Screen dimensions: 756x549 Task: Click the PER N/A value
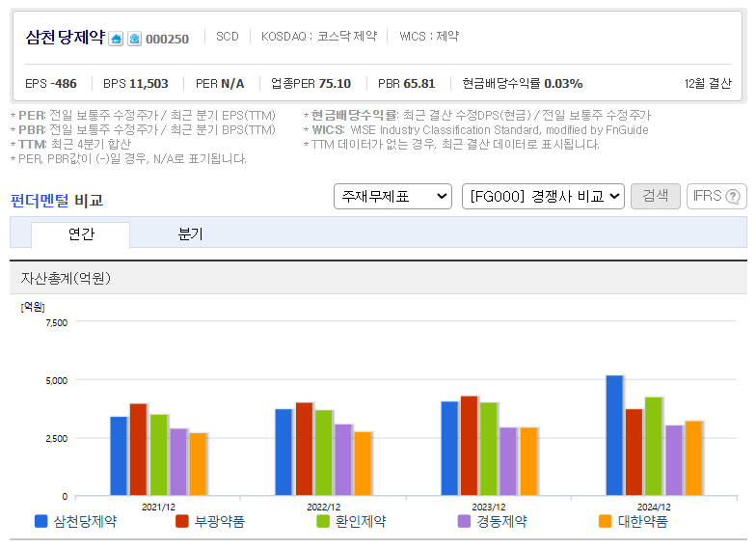click(220, 84)
